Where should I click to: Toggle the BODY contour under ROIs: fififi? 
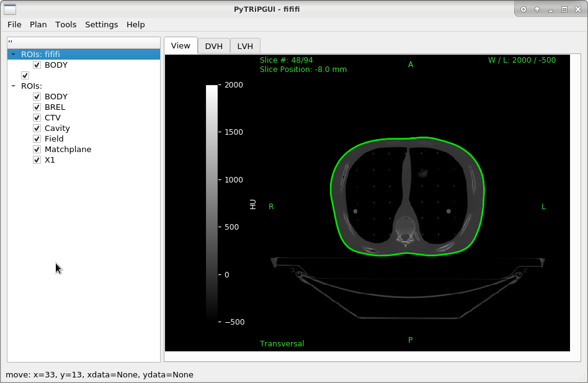[x=37, y=65]
